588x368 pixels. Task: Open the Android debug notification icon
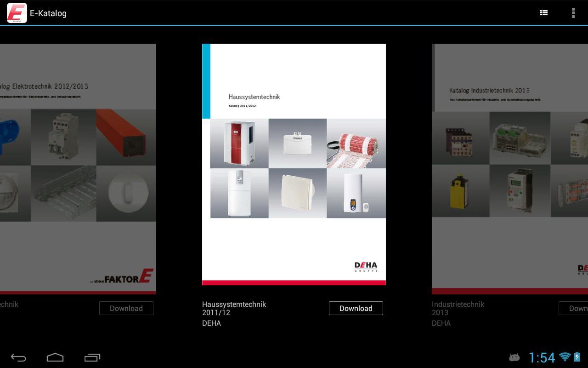point(514,357)
